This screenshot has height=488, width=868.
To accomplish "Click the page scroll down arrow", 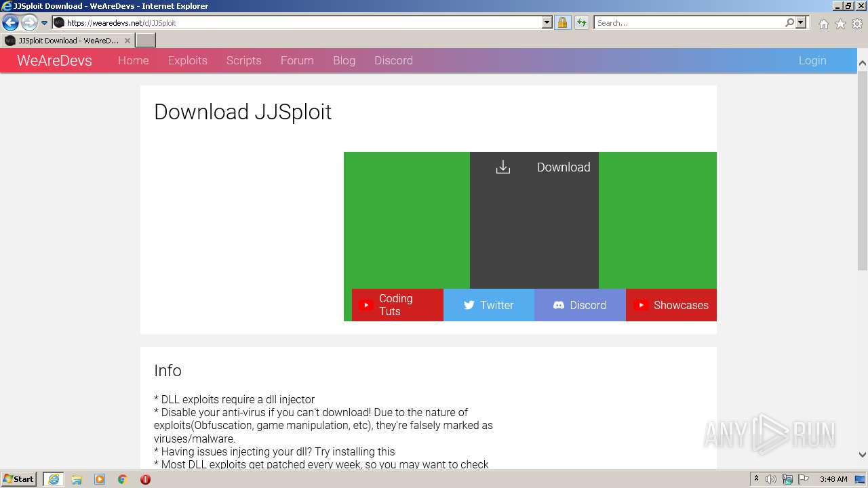I will point(862,455).
